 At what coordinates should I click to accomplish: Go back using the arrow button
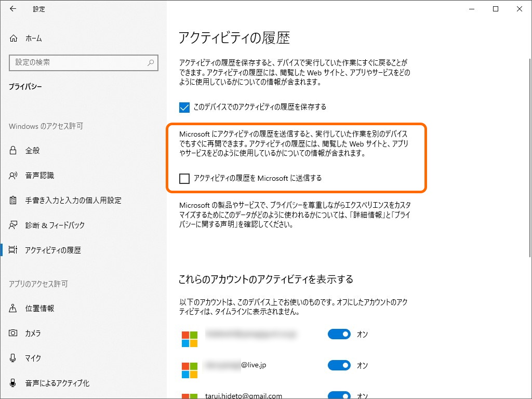(x=11, y=9)
